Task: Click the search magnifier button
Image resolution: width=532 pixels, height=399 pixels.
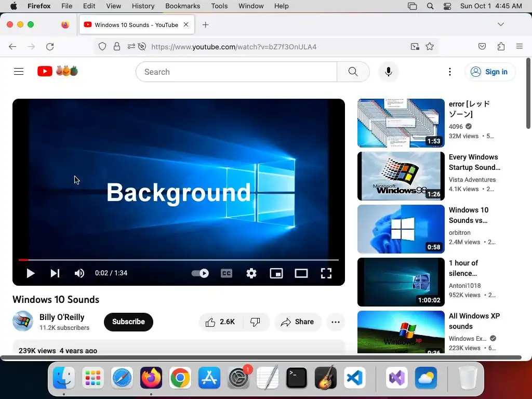Action: click(x=353, y=72)
